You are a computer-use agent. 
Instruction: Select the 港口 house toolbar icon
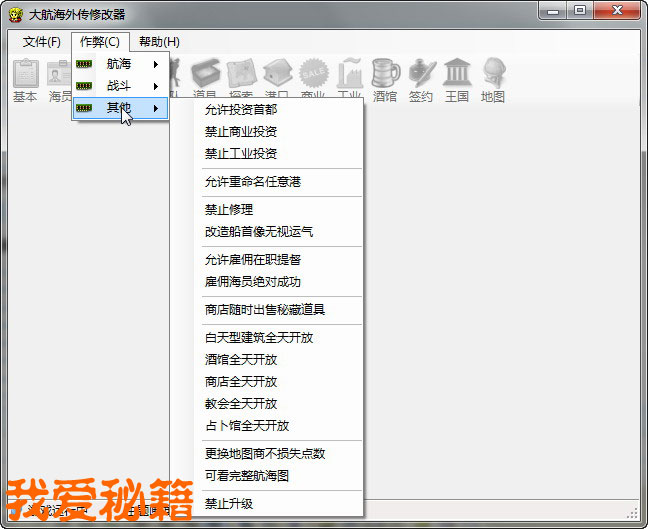(x=277, y=79)
